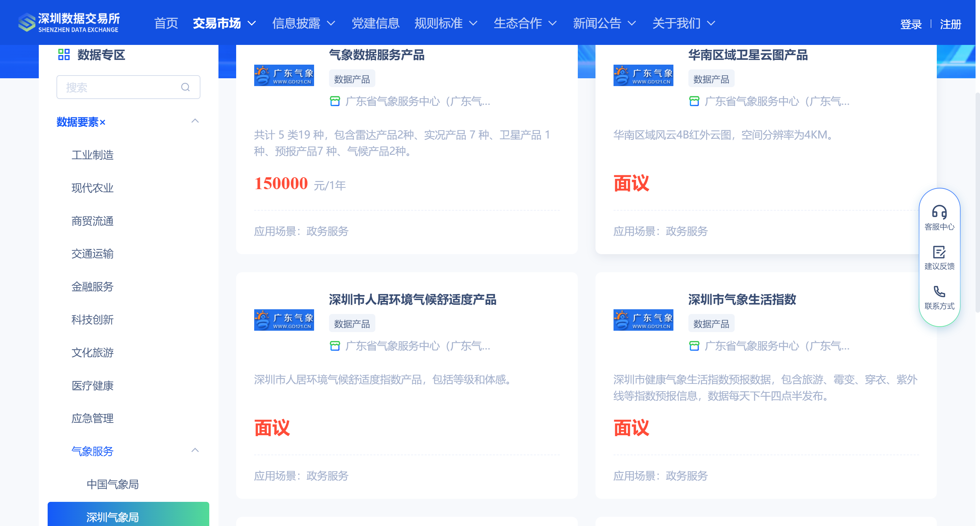Open 规则标准 menu
The width and height of the screenshot is (980, 526).
point(438,23)
